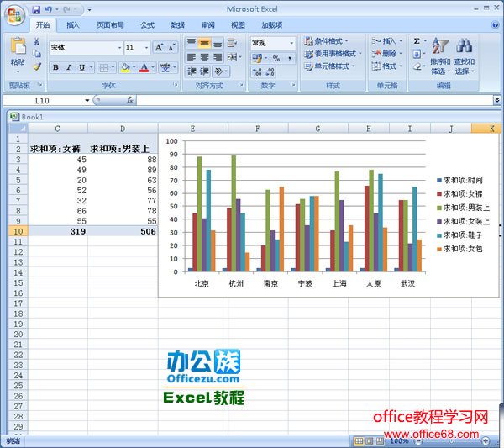Open Find and Select binoculars
The width and height of the screenshot is (504, 448).
point(465,56)
